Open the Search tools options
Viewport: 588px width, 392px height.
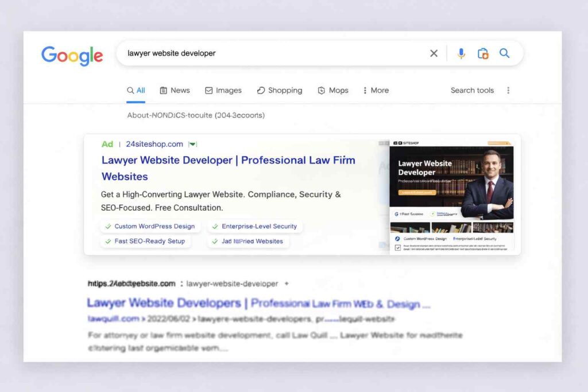[472, 90]
